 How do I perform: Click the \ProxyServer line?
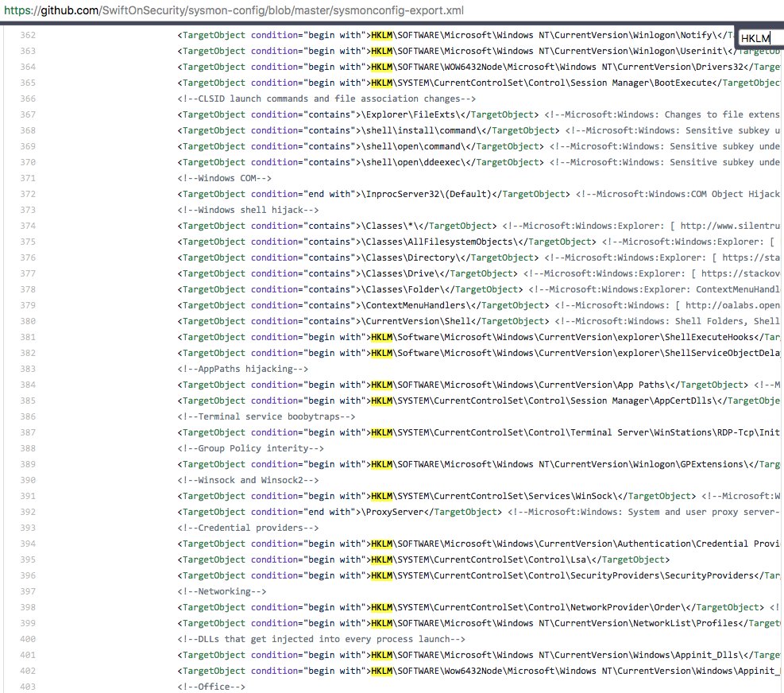479,512
